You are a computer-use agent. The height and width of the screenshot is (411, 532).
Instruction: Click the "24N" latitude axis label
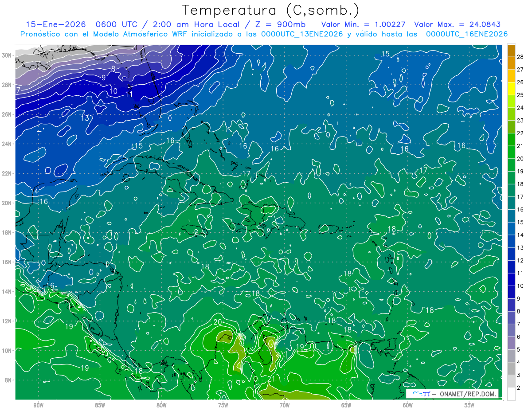[x=8, y=144]
